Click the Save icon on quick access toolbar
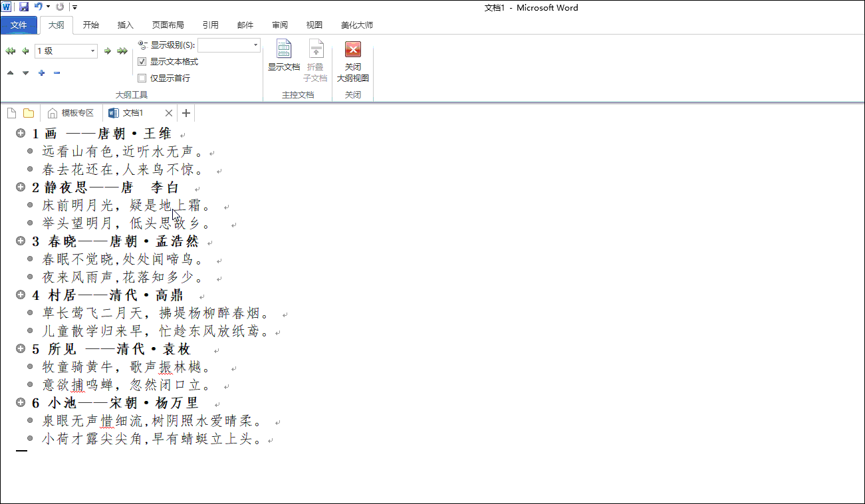 [x=23, y=7]
